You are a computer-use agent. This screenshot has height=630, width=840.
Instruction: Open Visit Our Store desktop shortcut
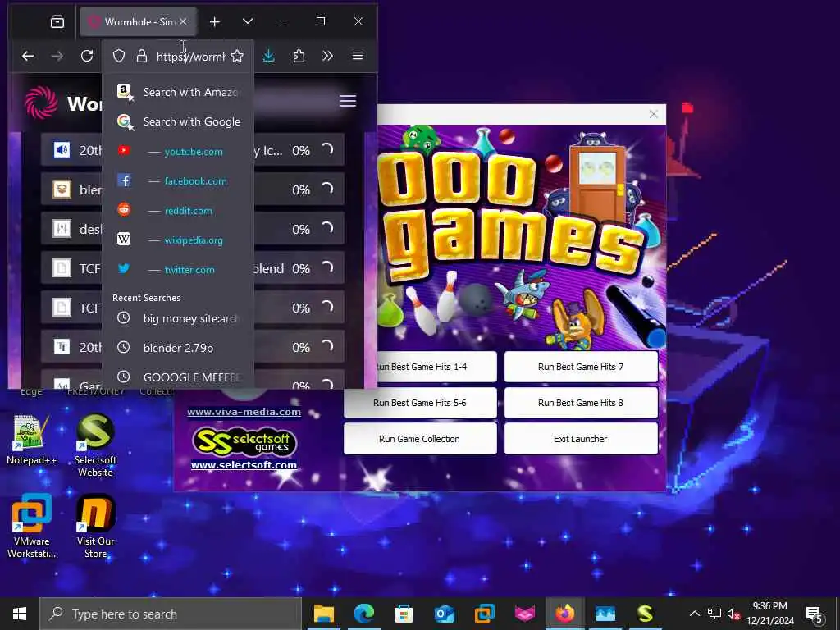tap(95, 526)
